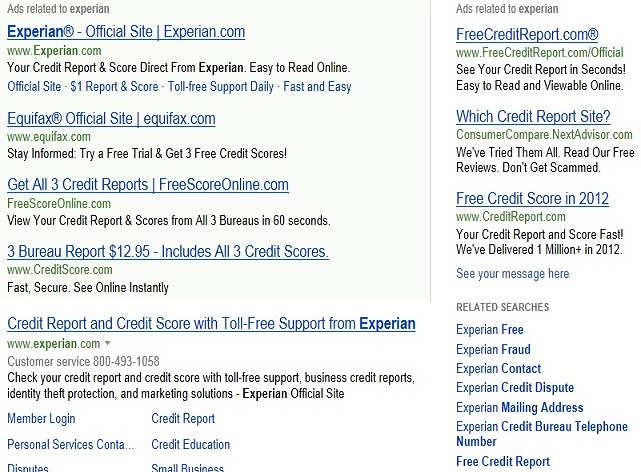Click the www.CreditReport.com URL text
Screen dimensions: 641x472
[511, 217]
